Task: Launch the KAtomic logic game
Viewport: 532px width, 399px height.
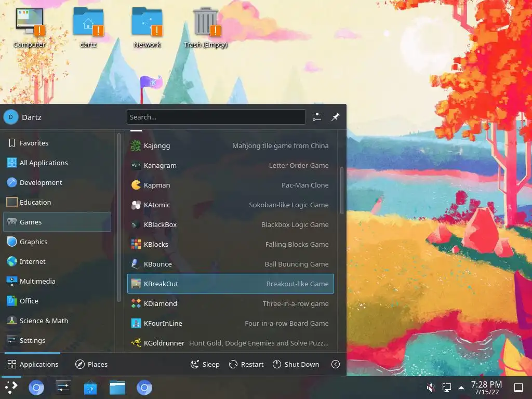Action: (230, 205)
